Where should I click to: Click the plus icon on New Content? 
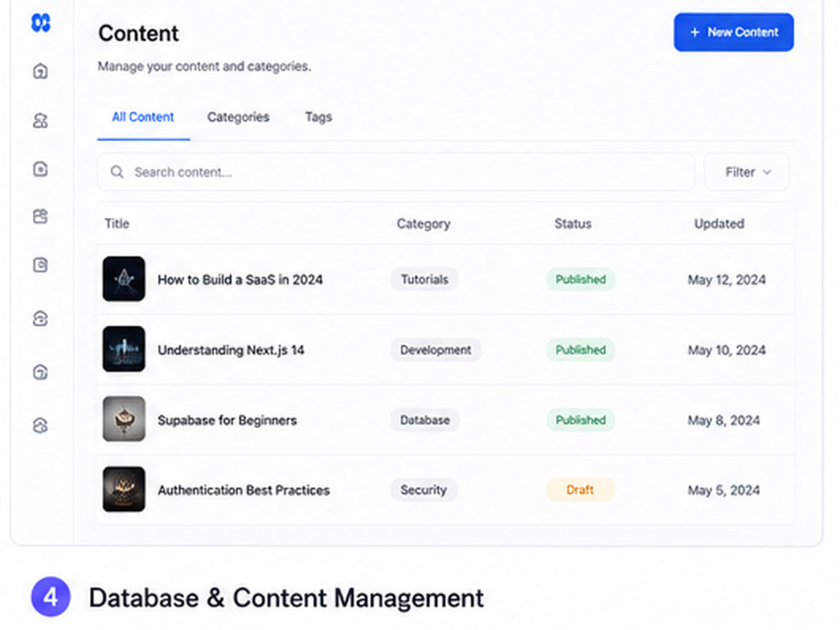[695, 32]
